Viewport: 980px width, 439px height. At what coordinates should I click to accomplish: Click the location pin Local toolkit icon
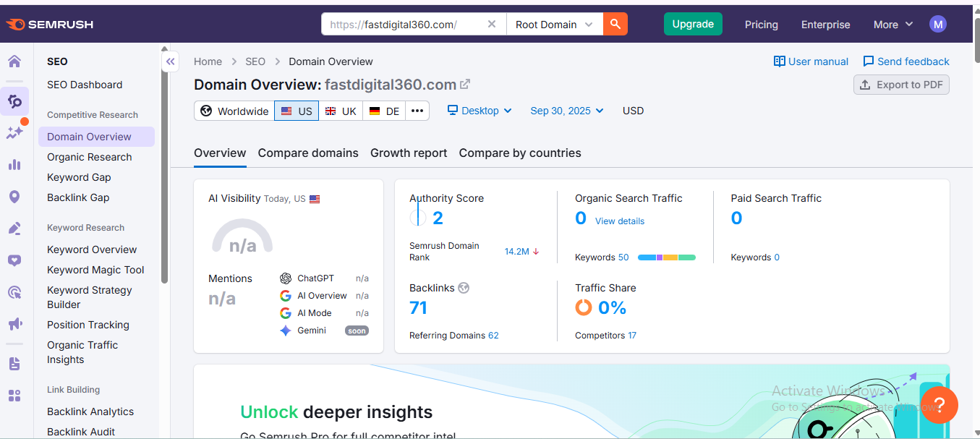(x=14, y=196)
